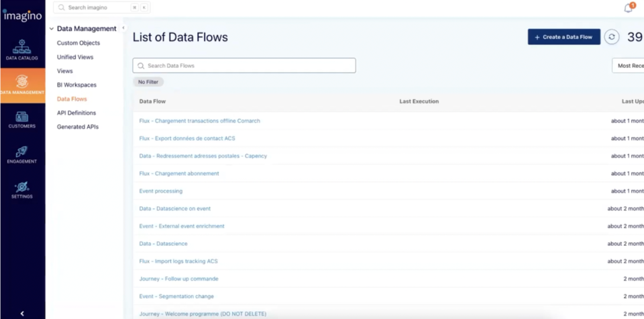Open the Settings sidebar icon

click(22, 189)
